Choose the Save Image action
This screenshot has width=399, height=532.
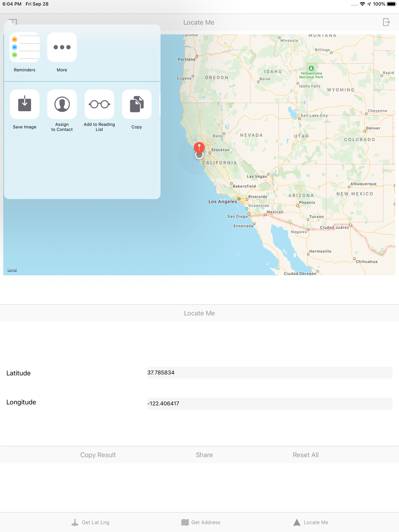[25, 104]
